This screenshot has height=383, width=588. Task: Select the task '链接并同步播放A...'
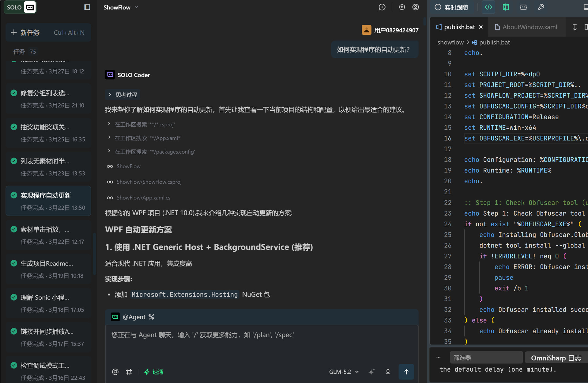click(x=48, y=337)
